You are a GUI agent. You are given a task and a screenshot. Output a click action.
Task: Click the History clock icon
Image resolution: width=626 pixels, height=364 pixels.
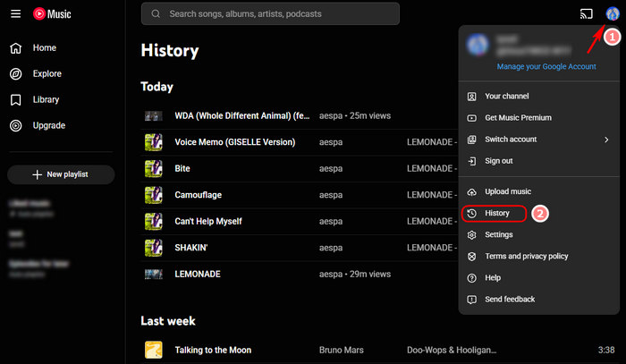coord(471,214)
